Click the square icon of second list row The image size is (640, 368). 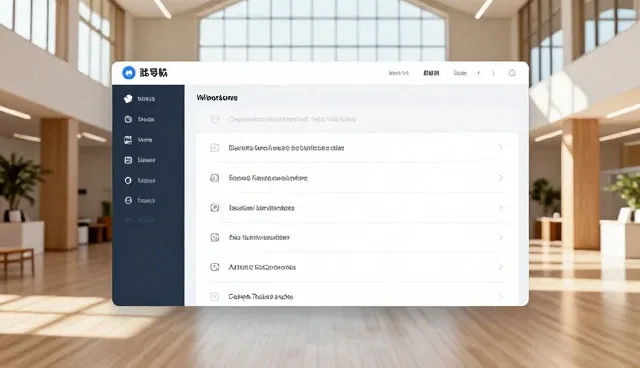(215, 148)
